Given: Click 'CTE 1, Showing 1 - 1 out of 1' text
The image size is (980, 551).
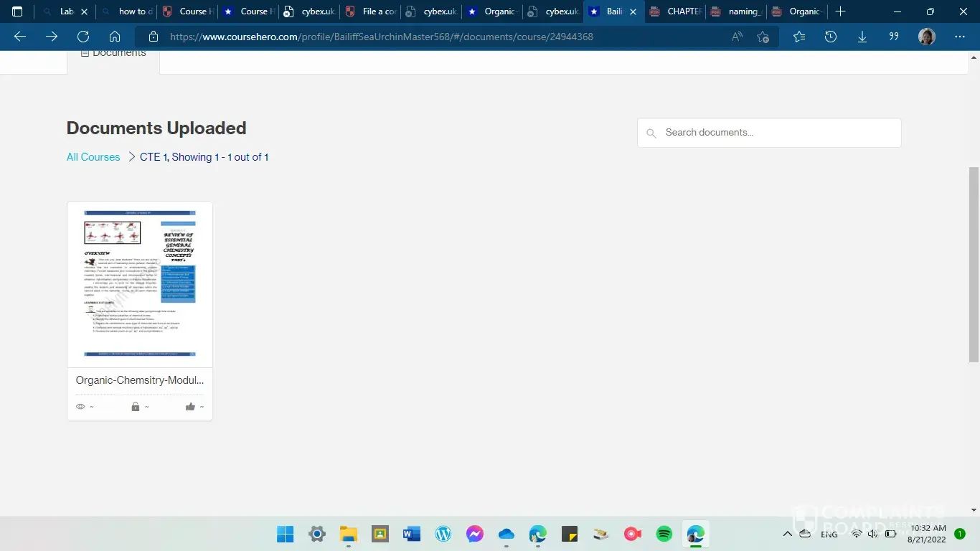Looking at the screenshot, I should (204, 157).
